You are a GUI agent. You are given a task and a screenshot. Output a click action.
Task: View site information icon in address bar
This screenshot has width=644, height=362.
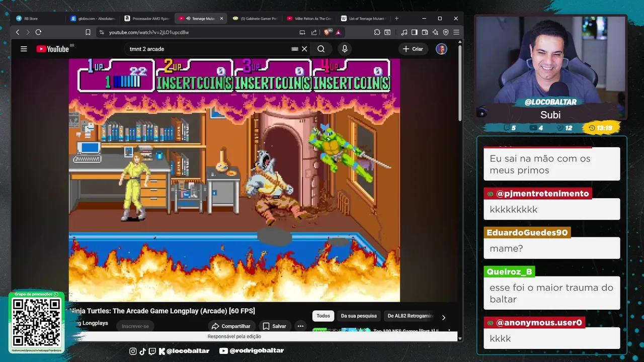[x=101, y=32]
